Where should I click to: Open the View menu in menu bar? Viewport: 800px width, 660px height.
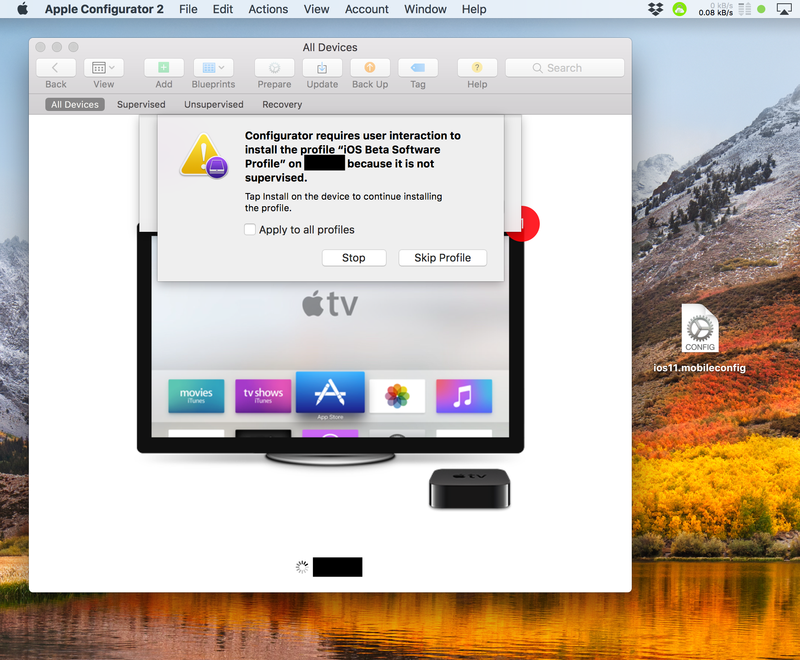(x=316, y=9)
